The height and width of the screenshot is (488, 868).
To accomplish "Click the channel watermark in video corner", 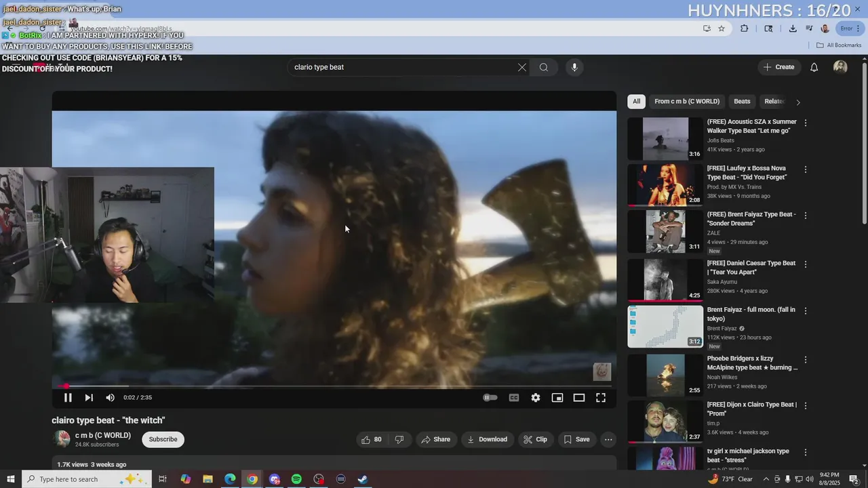I will 602,371.
